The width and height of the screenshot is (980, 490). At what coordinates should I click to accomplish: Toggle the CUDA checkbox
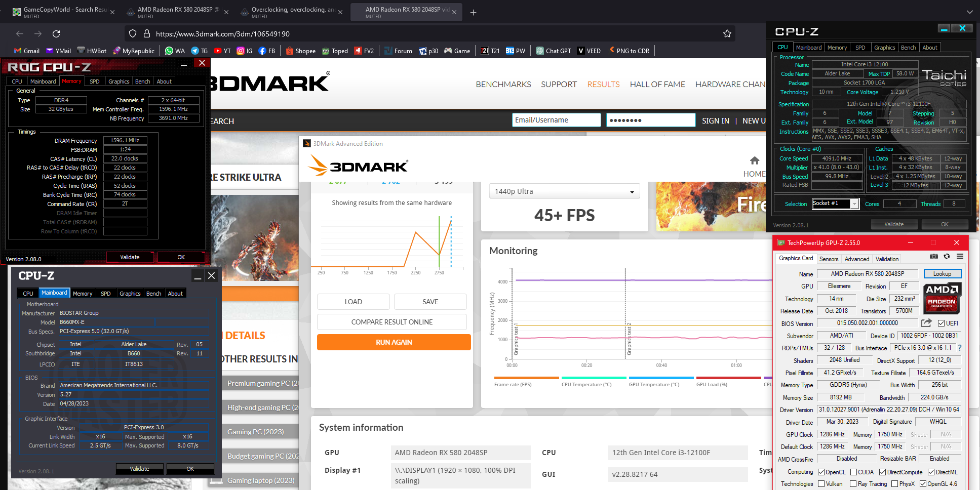coord(853,472)
